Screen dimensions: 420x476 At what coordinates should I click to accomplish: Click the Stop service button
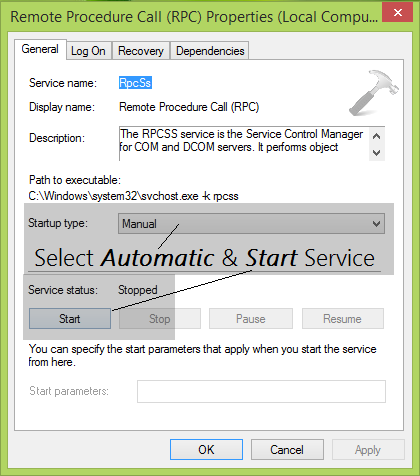(160, 319)
